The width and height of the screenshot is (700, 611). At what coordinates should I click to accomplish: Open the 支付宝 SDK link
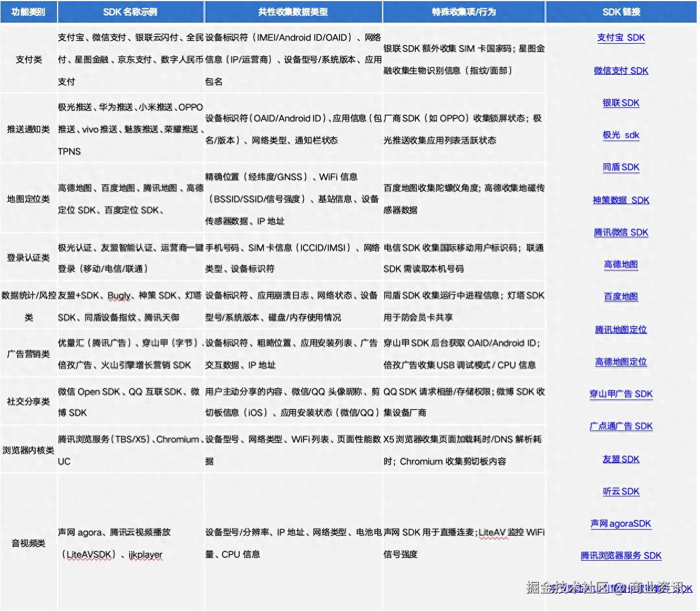pyautogui.click(x=621, y=38)
